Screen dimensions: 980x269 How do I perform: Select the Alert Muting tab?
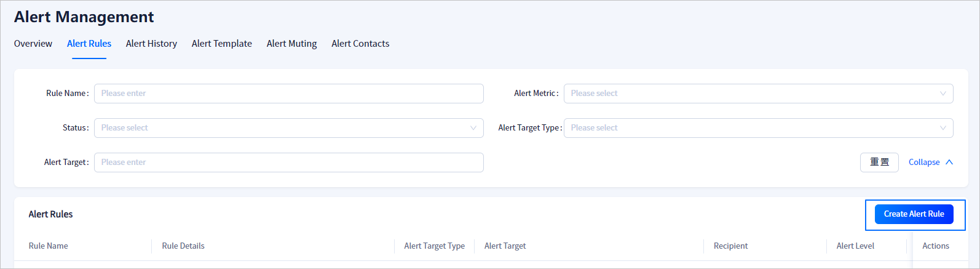[x=292, y=44]
